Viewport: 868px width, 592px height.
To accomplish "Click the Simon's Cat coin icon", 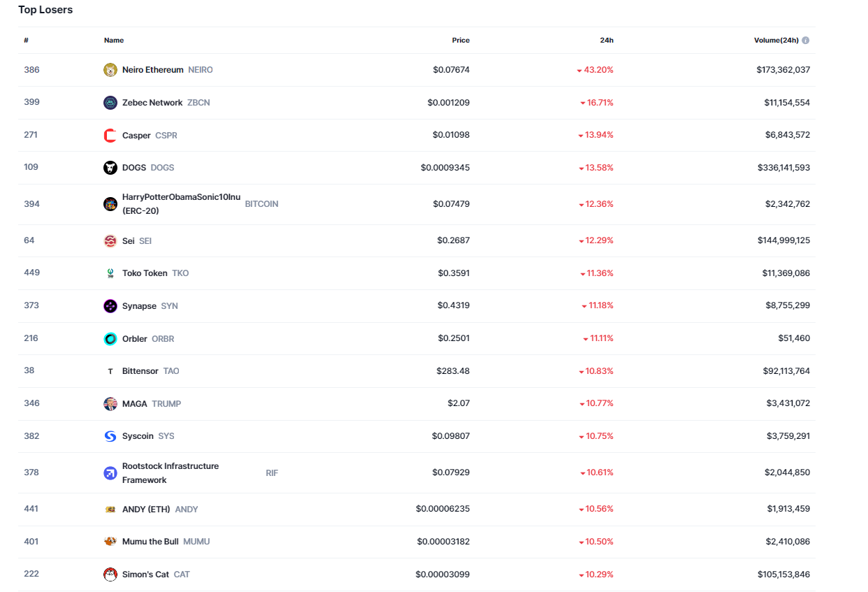I will pyautogui.click(x=110, y=575).
